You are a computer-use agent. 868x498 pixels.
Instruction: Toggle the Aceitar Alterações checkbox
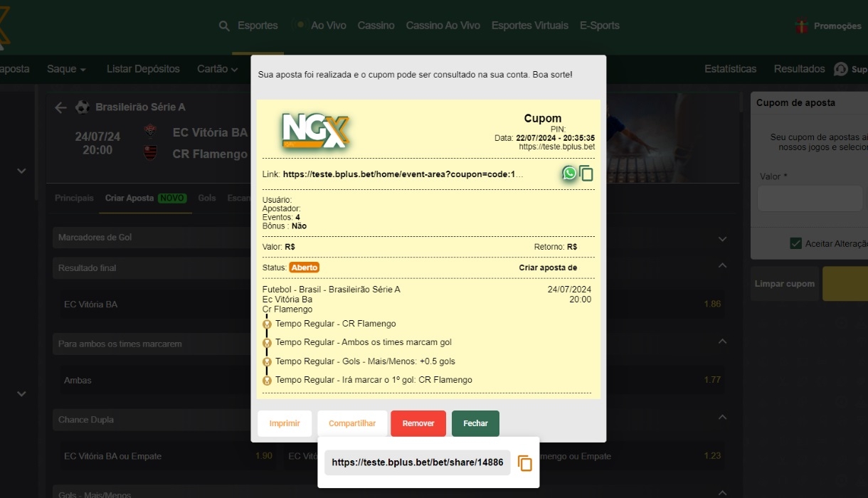click(796, 243)
